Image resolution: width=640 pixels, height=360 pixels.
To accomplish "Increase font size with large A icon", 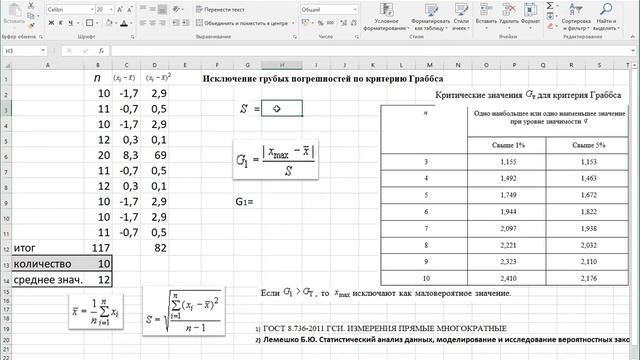I will (120, 9).
